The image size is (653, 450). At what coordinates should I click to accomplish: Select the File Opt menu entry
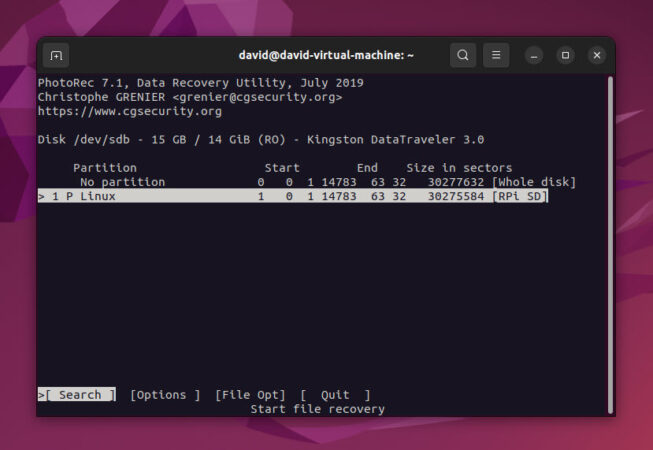click(250, 395)
